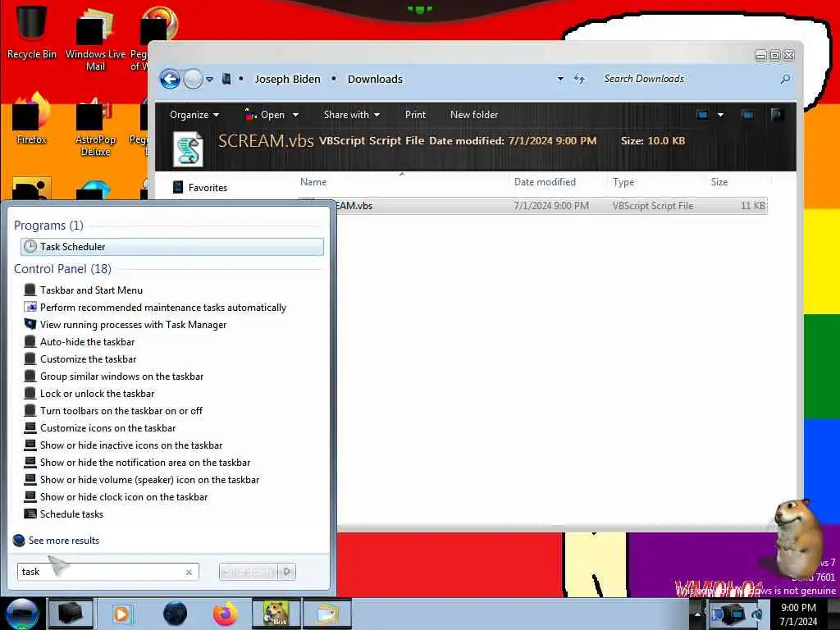Click See more results
This screenshot has width=840, height=630.
pos(57,540)
